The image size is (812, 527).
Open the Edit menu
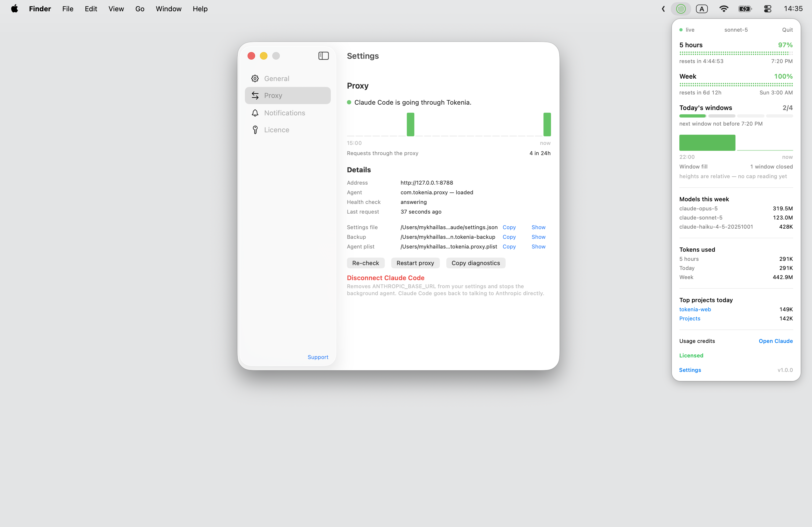[91, 9]
